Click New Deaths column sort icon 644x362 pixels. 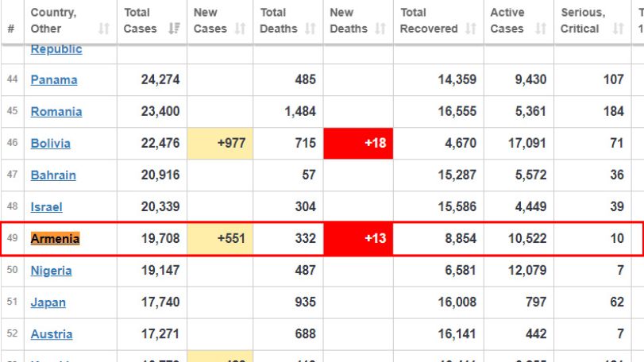click(x=380, y=29)
